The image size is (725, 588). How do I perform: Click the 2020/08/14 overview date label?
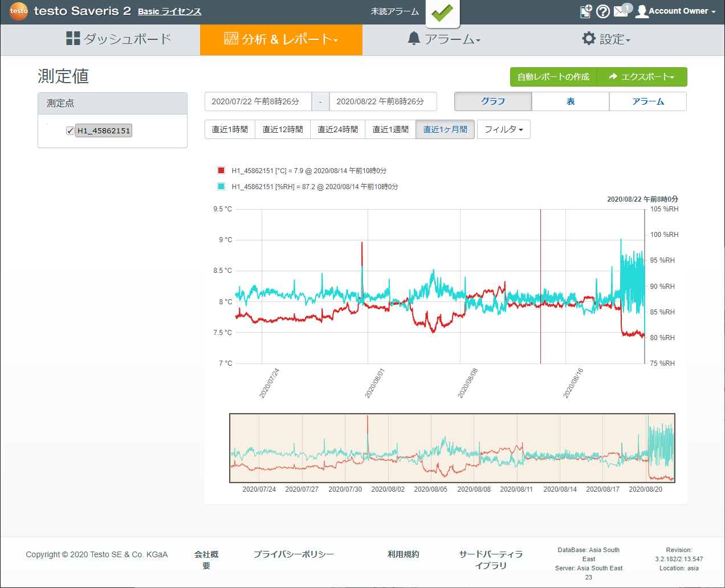(560, 489)
